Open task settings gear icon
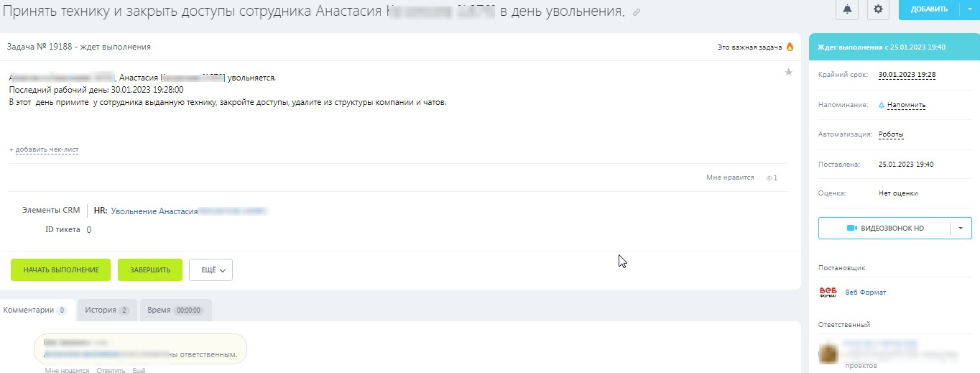Viewport: 980px width, 373px height. 877,10
